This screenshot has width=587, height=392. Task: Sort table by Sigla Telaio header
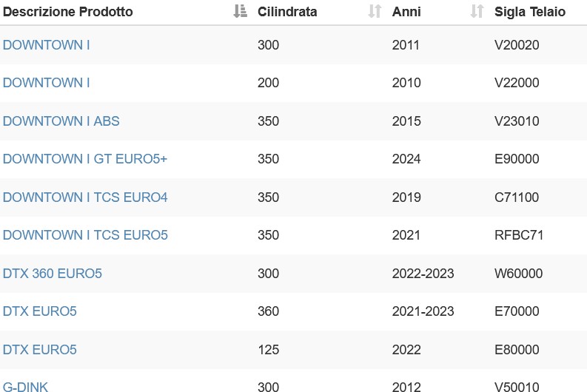[x=530, y=12]
